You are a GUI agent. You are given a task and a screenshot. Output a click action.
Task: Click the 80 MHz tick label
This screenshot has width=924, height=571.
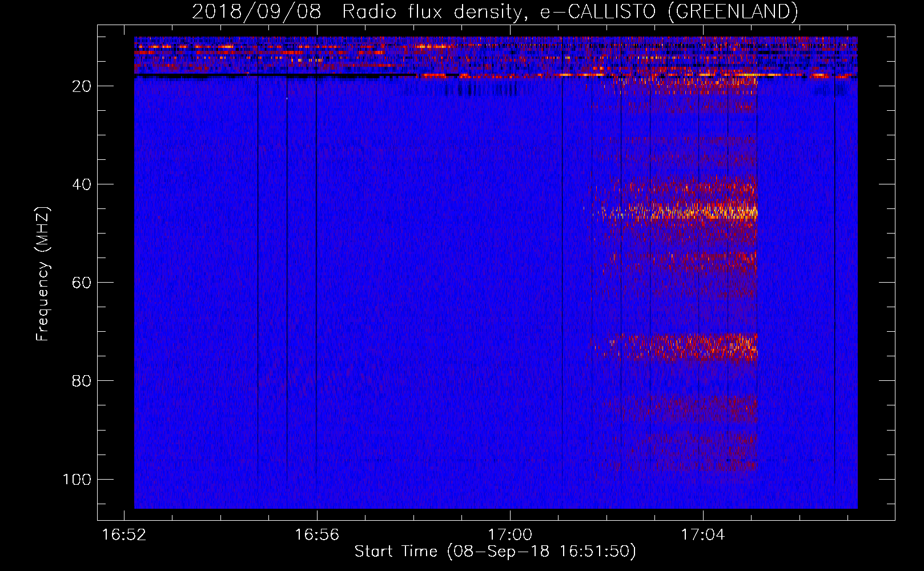(82, 381)
